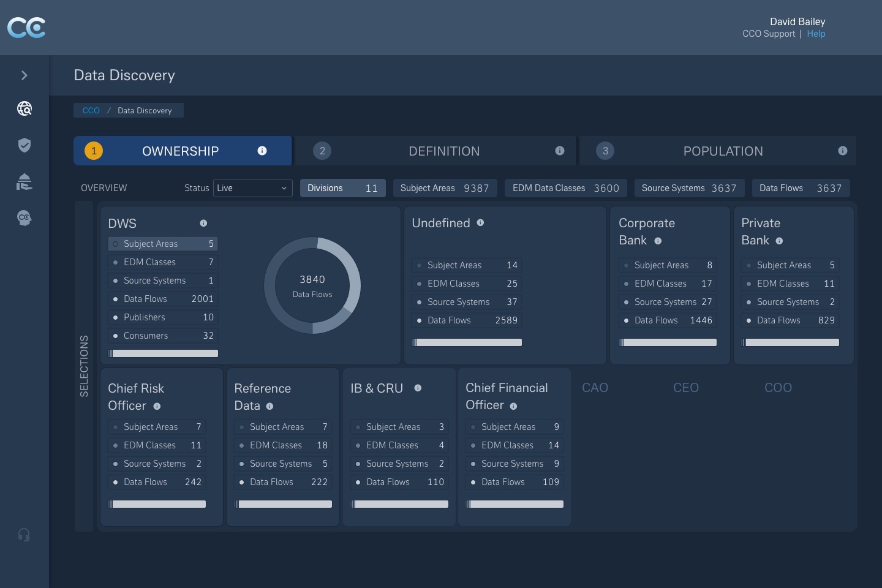Image resolution: width=882 pixels, height=588 pixels.
Task: Open the Help link in header
Action: pos(816,34)
